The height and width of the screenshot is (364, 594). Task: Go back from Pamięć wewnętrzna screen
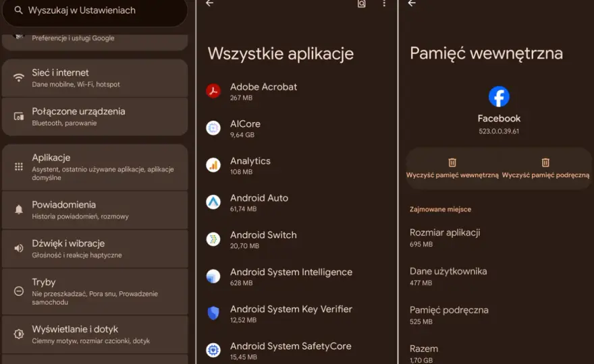coord(412,3)
